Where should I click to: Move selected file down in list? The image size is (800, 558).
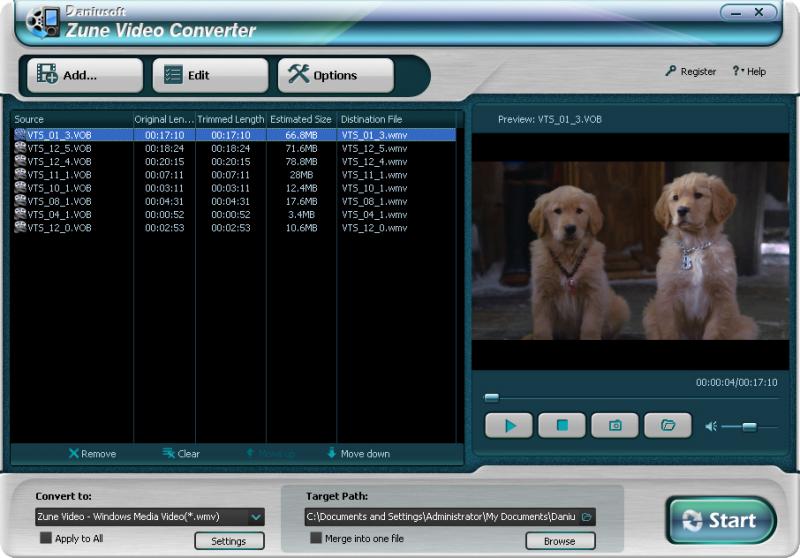358,454
